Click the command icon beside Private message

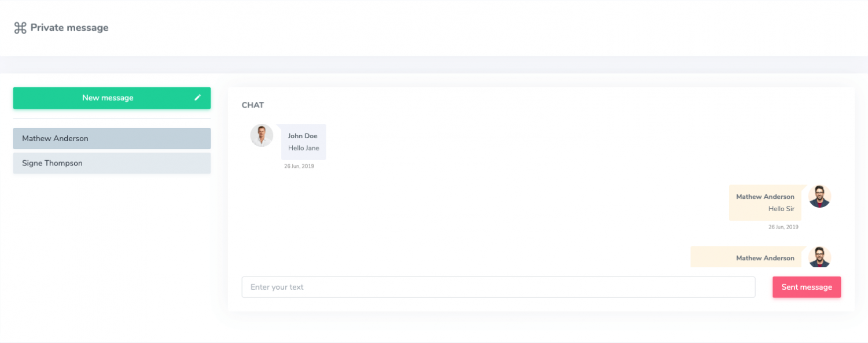point(20,28)
